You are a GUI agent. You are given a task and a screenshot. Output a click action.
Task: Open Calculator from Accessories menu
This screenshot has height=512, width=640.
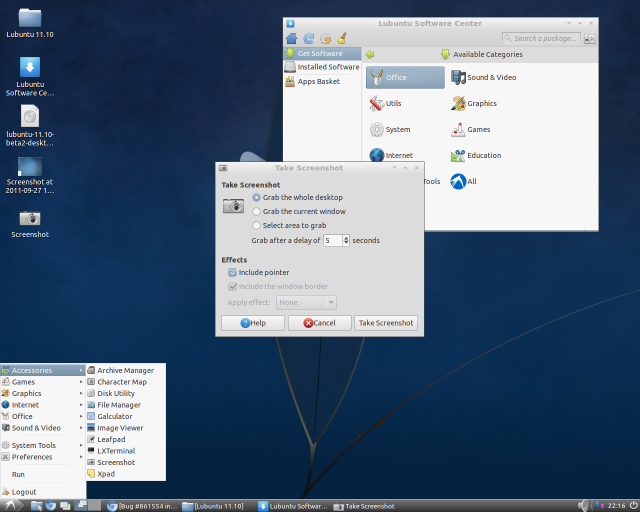(126, 416)
